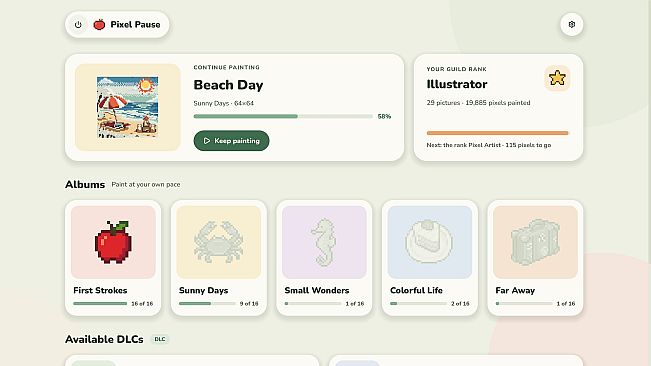Click the orange guild rank progress bar
651x366 pixels.
click(x=497, y=133)
